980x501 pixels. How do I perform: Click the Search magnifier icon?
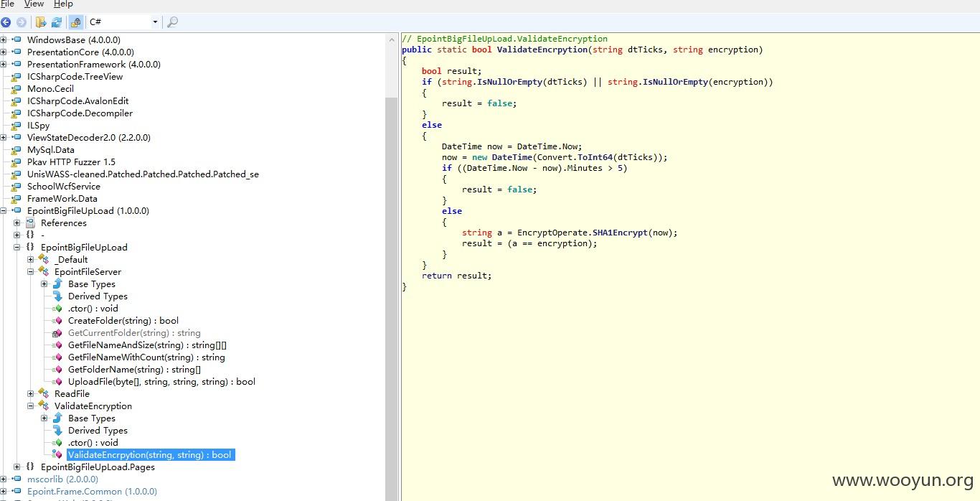point(172,22)
